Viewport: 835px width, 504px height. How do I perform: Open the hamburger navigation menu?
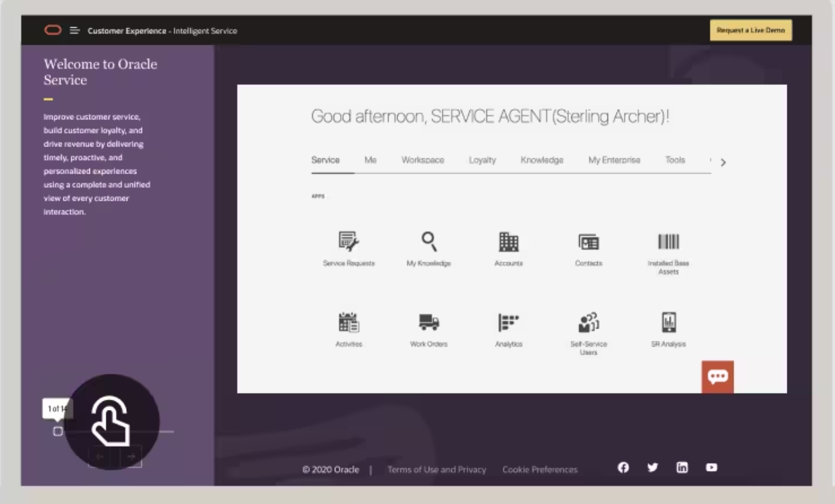tap(75, 31)
